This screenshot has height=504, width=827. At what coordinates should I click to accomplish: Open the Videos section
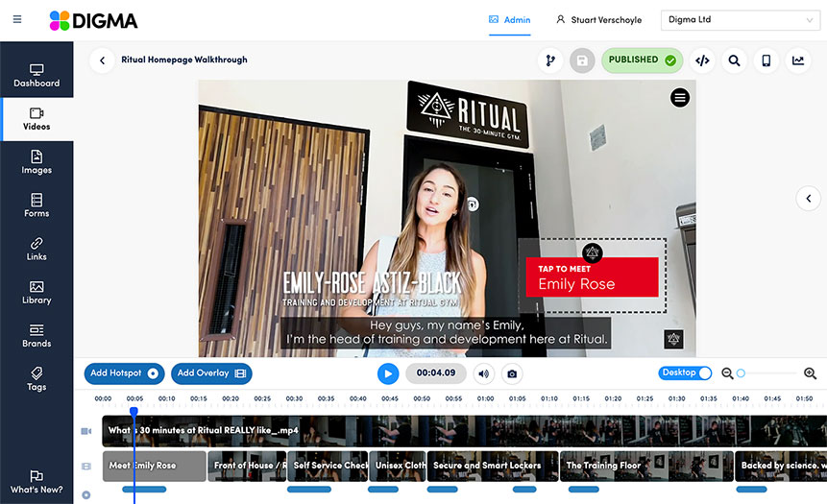point(36,119)
